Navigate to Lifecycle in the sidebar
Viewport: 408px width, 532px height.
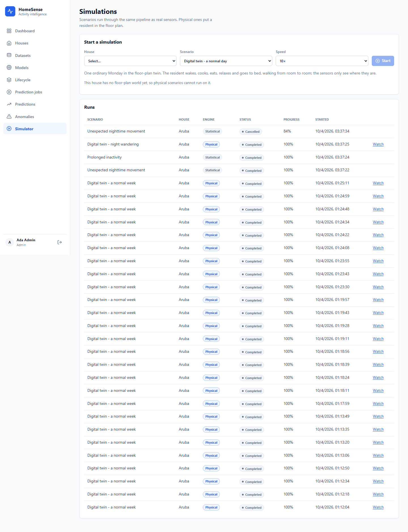(35, 80)
